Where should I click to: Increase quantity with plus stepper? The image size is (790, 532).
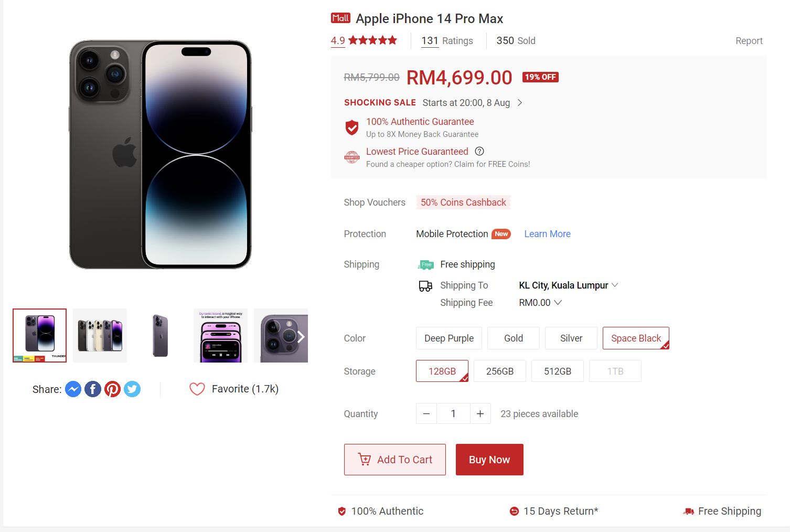click(x=480, y=413)
